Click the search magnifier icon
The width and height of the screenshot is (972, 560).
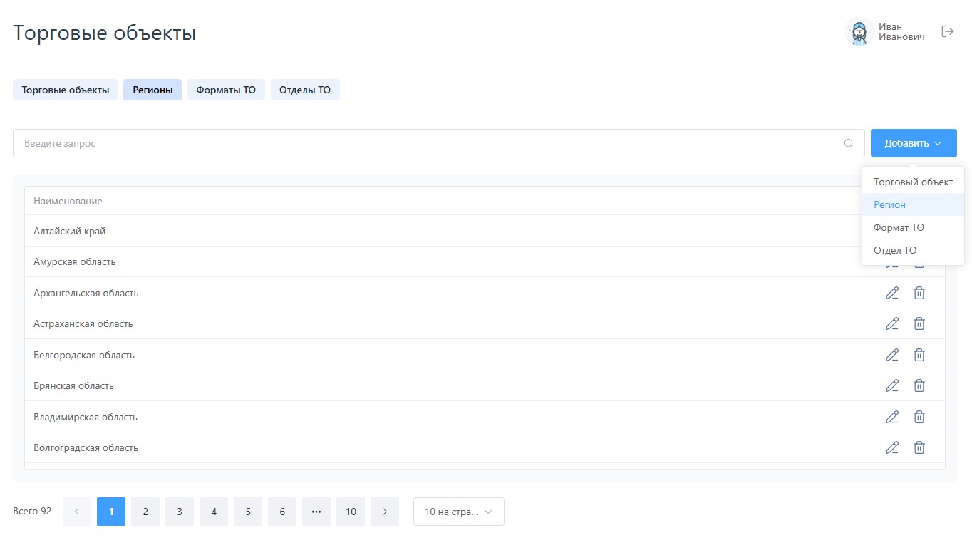click(x=848, y=143)
